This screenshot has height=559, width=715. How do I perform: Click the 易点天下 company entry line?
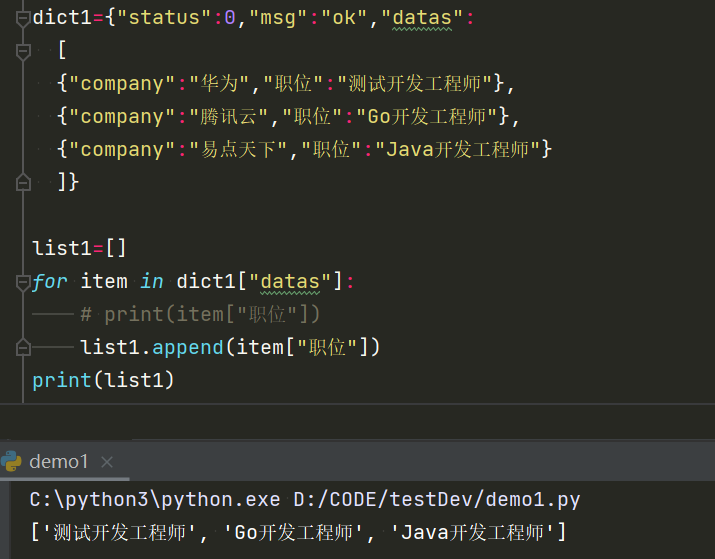click(305, 150)
